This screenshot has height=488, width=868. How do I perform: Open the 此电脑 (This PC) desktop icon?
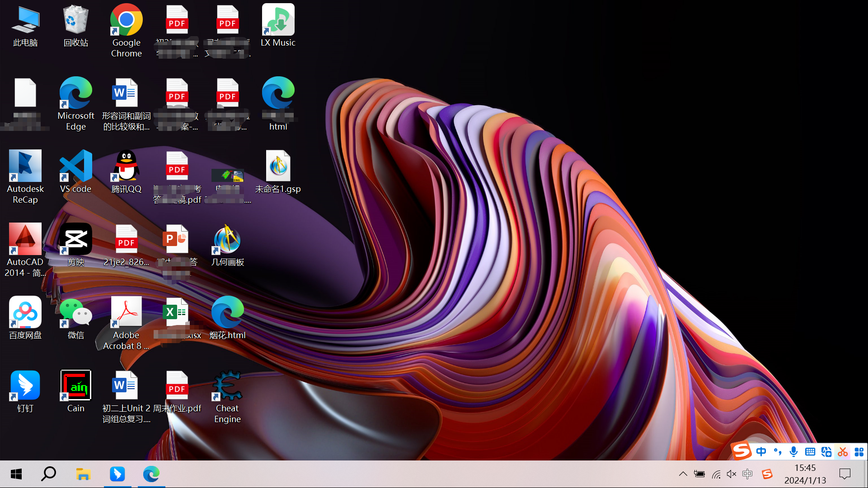pos(25,26)
